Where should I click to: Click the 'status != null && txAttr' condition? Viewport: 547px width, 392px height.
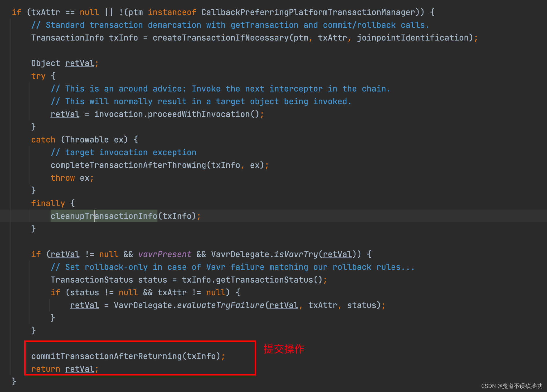[x=128, y=293]
